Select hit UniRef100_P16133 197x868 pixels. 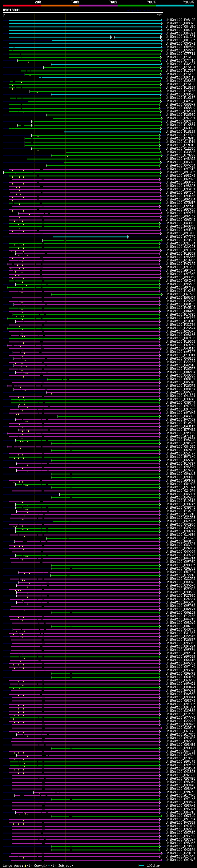(180, 57)
